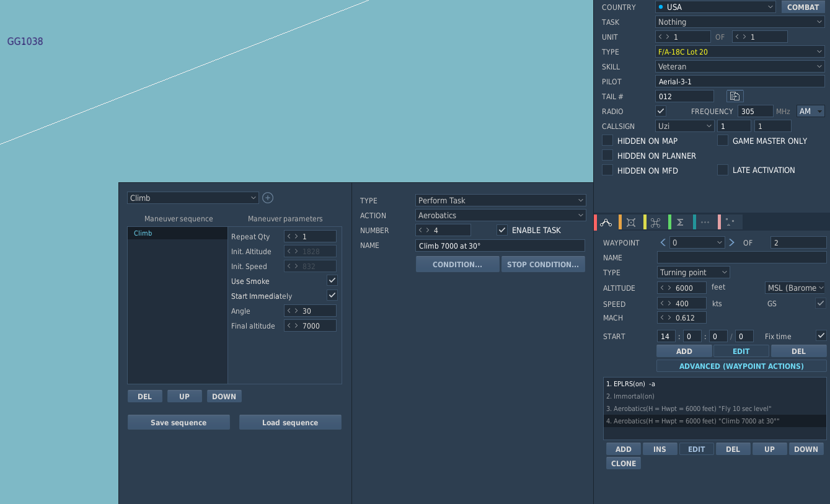Open the Summary sigma tab icon
The image size is (830, 504).
pos(680,222)
